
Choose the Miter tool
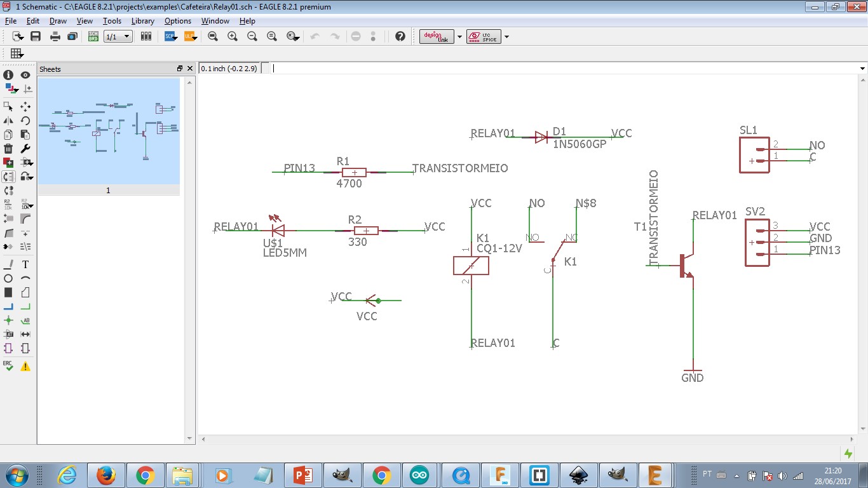(25, 218)
